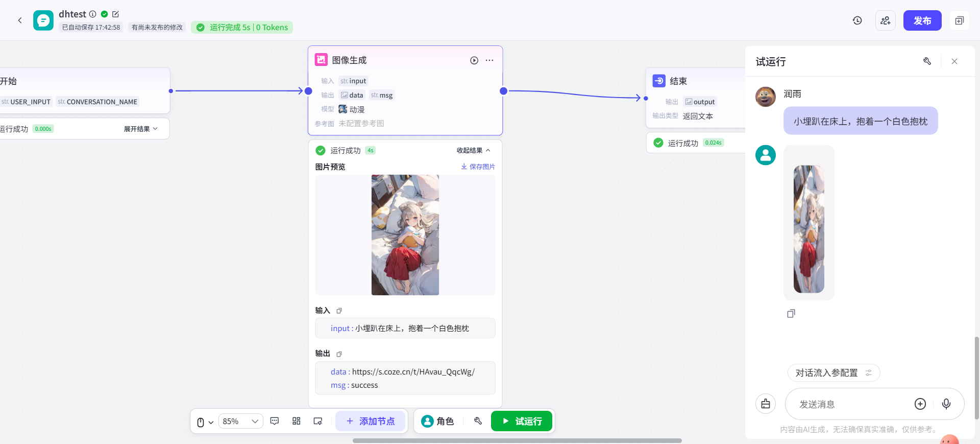Screen dimensions: 980x444
Task: Click the 润雨 user avatar
Action: [x=766, y=97]
